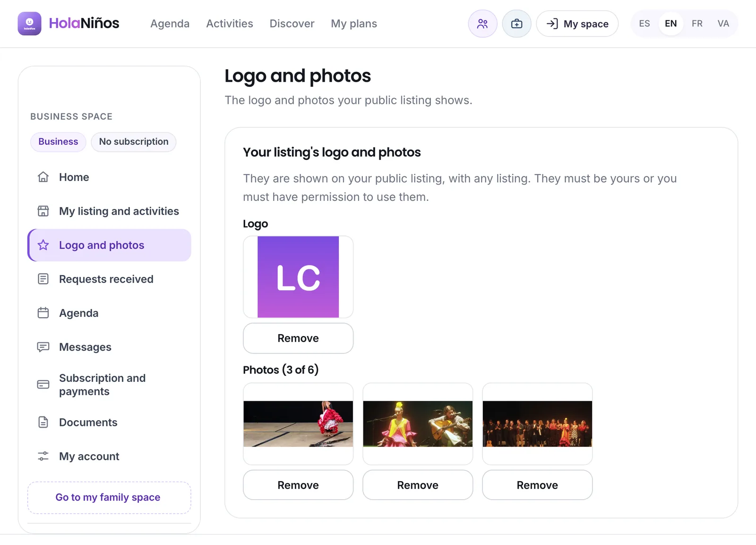
Task: Click the Documents file icon
Action: [43, 423]
